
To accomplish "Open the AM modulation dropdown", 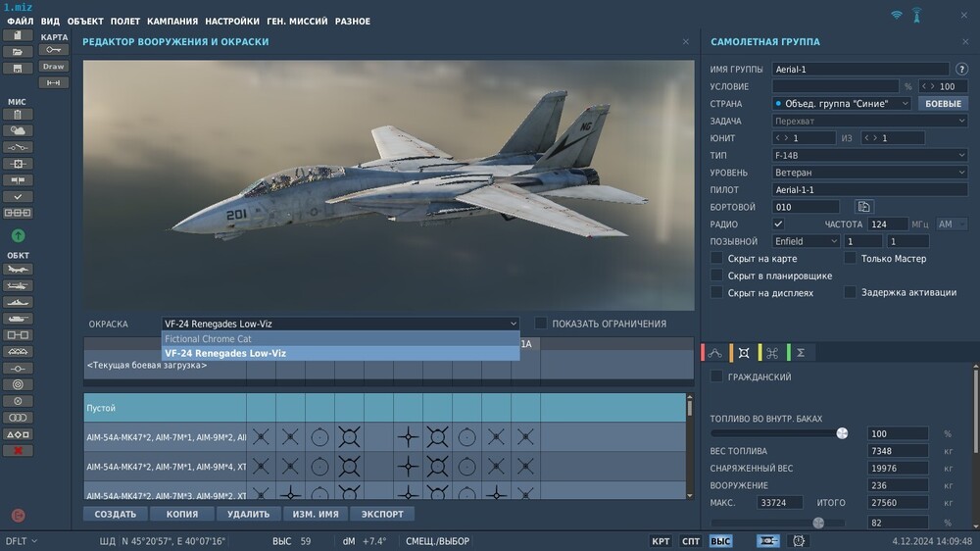I will [x=952, y=224].
